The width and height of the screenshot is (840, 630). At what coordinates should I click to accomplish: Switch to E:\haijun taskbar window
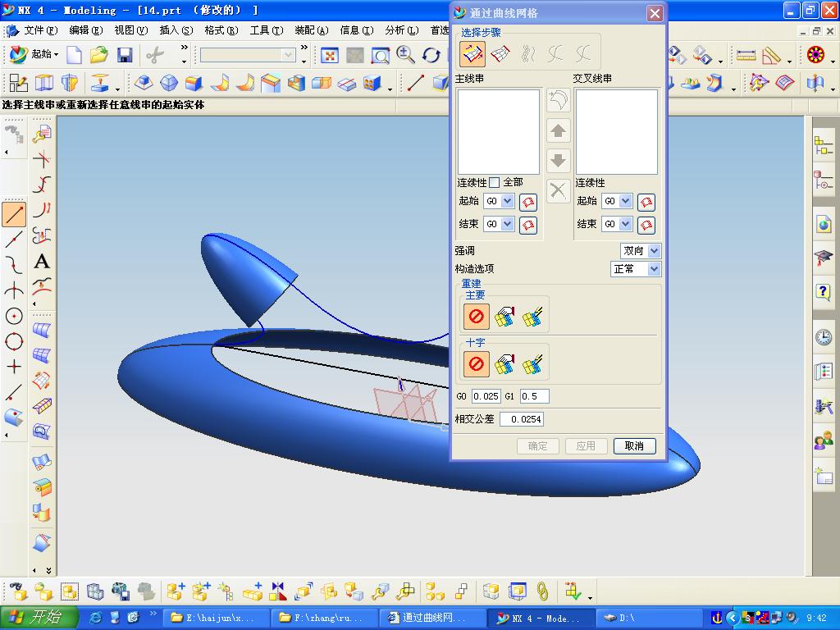coord(214,618)
